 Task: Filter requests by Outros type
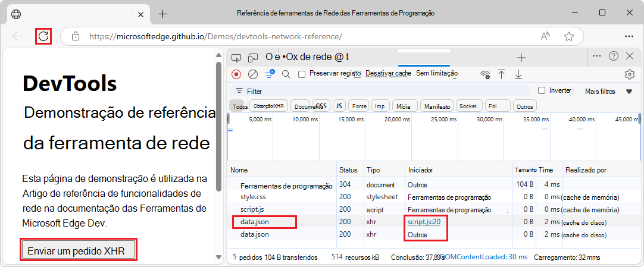524,106
